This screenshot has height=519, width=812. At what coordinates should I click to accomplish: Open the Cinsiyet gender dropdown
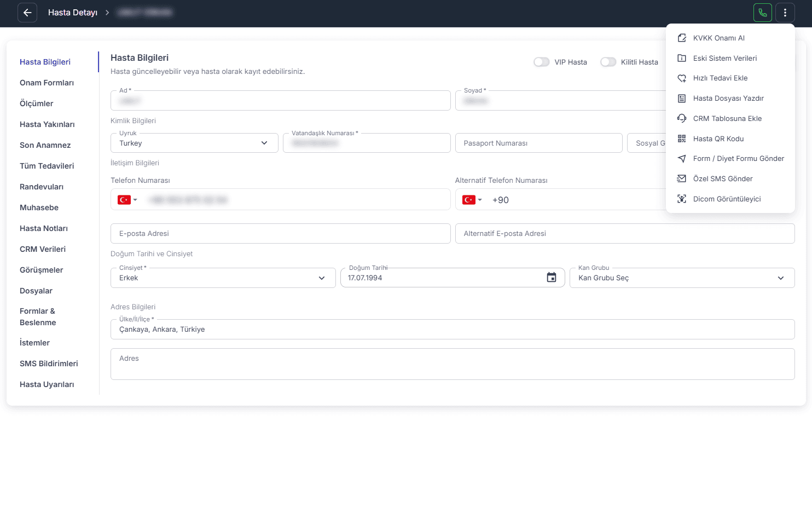click(223, 278)
